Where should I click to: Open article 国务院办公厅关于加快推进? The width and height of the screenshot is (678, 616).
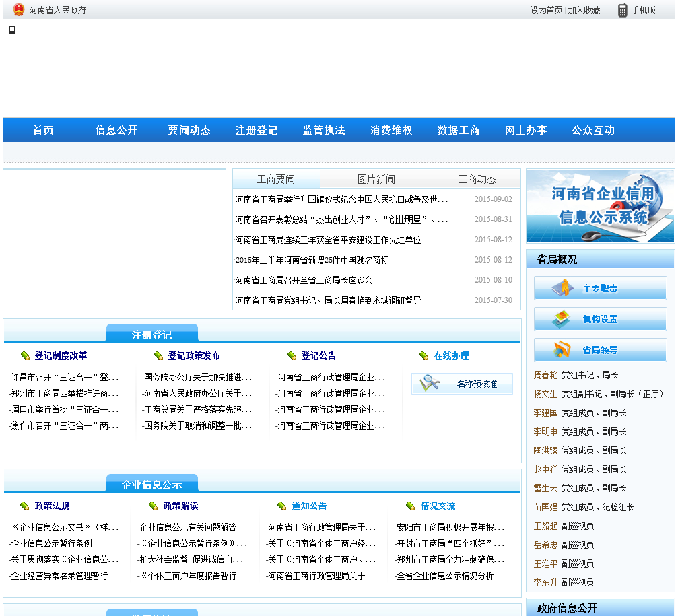197,378
